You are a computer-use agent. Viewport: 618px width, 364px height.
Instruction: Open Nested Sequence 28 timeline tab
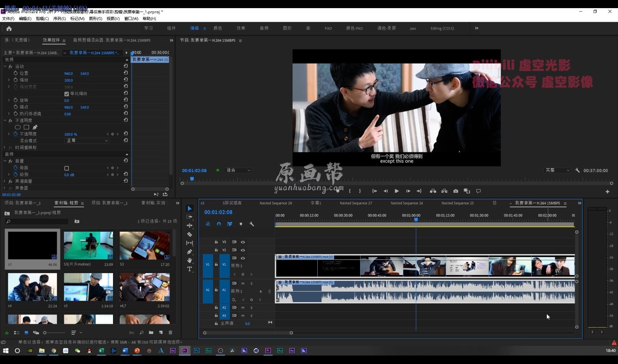276,203
